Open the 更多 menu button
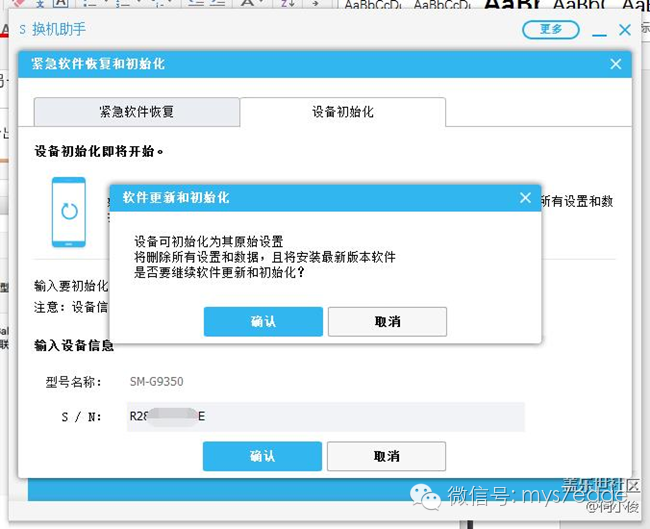Image resolution: width=650 pixels, height=529 pixels. 551,29
